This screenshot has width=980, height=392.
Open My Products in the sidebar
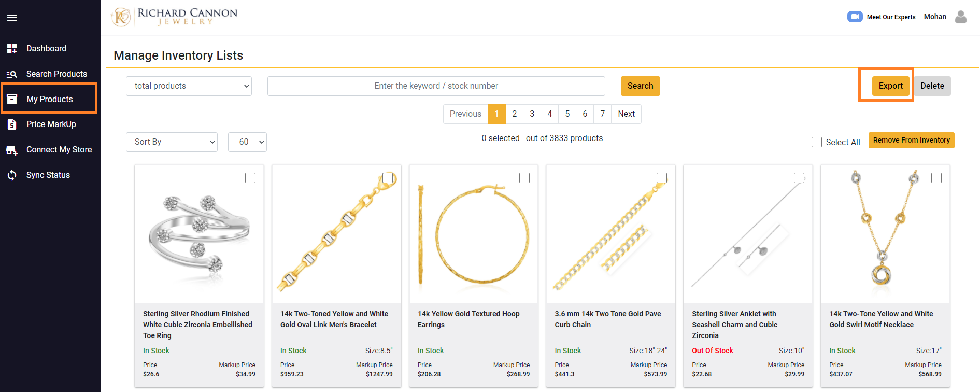point(49,99)
